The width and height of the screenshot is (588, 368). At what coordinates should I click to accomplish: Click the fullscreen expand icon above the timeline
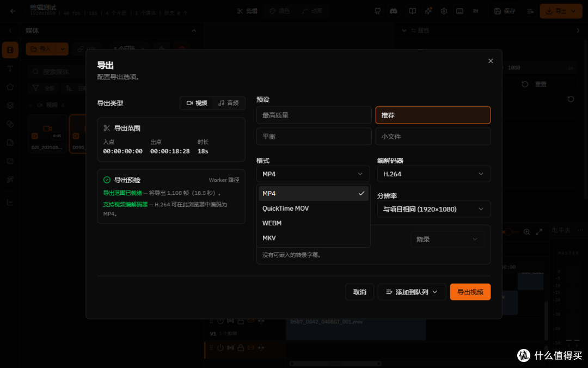(x=539, y=232)
